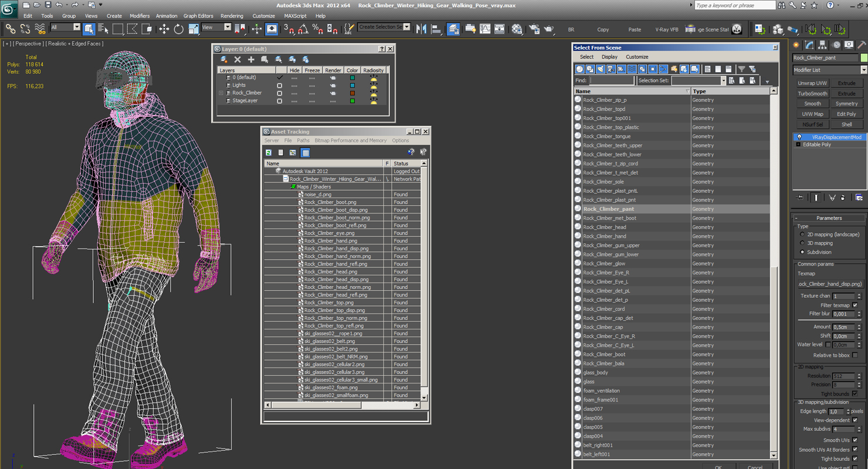Choose the Select Object tool
This screenshot has height=469, width=868.
click(89, 29)
